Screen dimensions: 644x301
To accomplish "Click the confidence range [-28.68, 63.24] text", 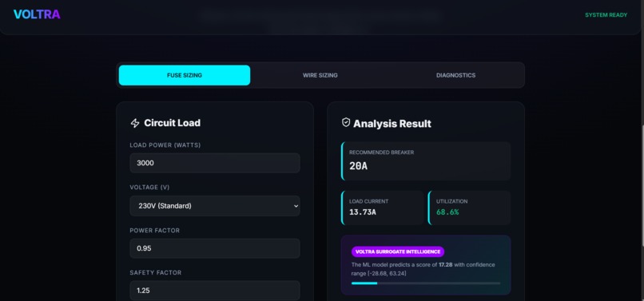I will [x=379, y=273].
